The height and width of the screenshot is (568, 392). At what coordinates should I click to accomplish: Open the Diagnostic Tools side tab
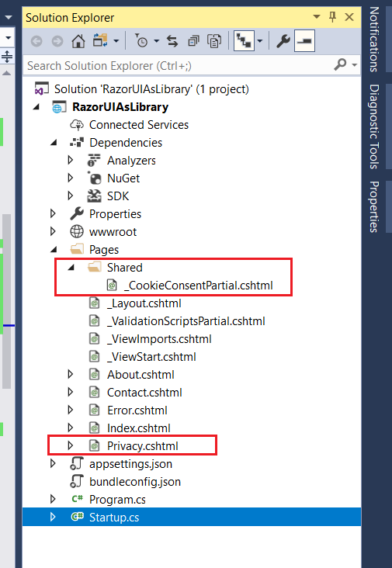point(374,126)
